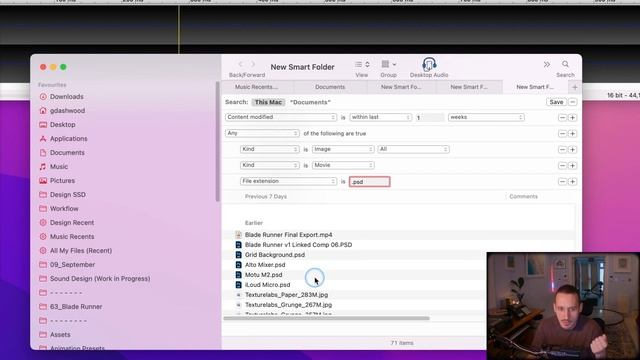Open Assets folder in sidebar
The image size is (640, 360).
tap(60, 335)
